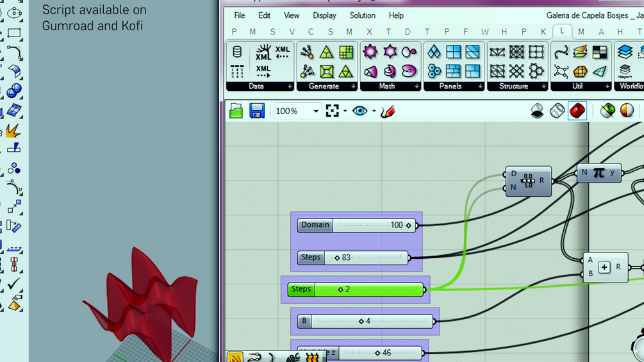This screenshot has width=644, height=362.
Task: Select the black and cream checker icon in Util
Action: (x=599, y=52)
